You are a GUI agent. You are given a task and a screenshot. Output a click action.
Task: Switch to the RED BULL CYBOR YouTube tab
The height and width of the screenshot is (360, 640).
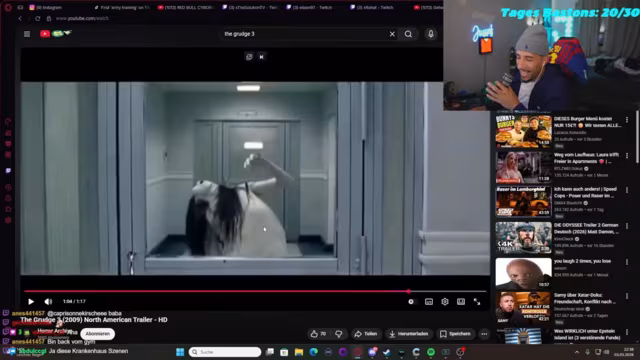tap(187, 7)
